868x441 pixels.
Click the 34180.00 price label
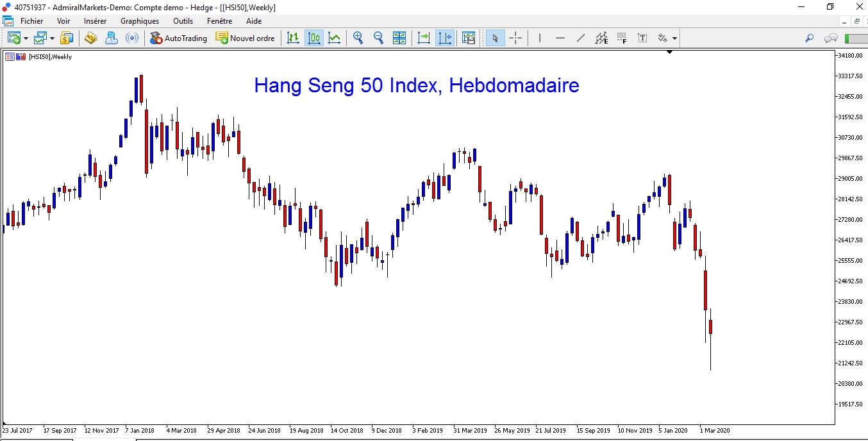851,55
